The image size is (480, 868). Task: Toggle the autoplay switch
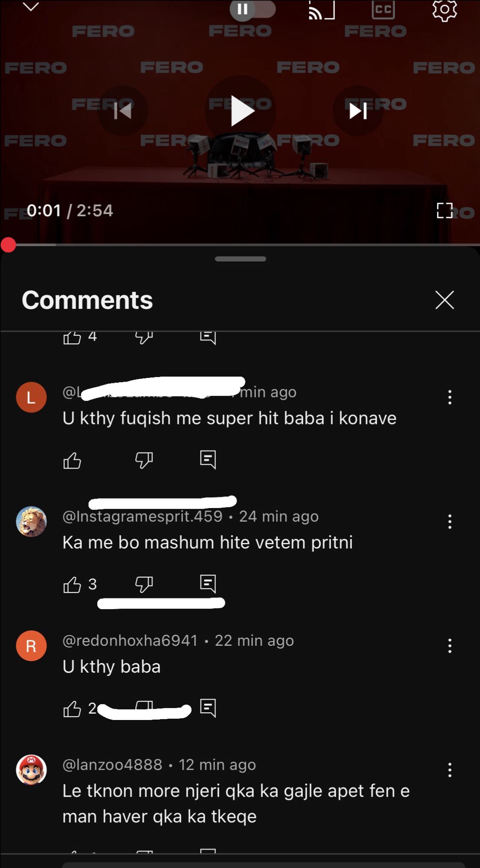click(253, 9)
